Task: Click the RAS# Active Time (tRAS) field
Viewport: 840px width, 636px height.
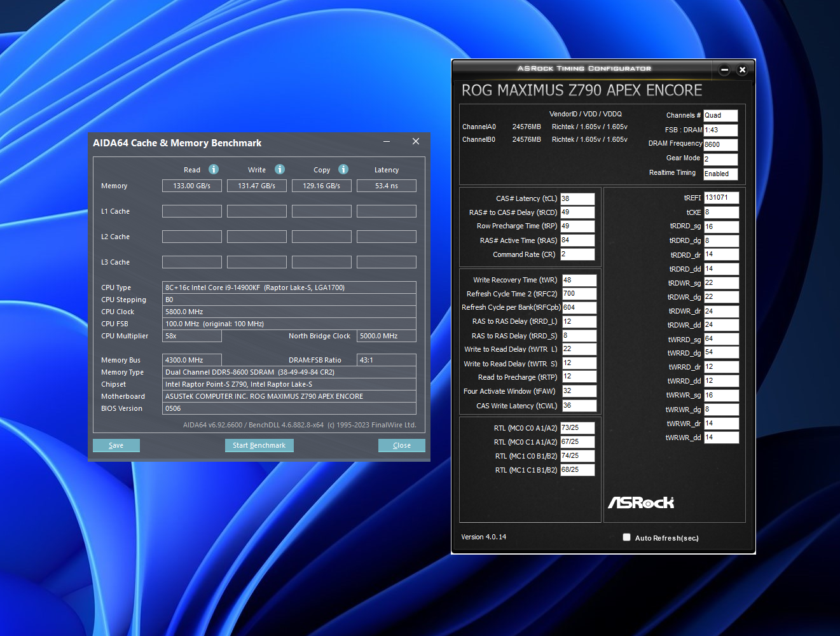Action: click(x=577, y=240)
